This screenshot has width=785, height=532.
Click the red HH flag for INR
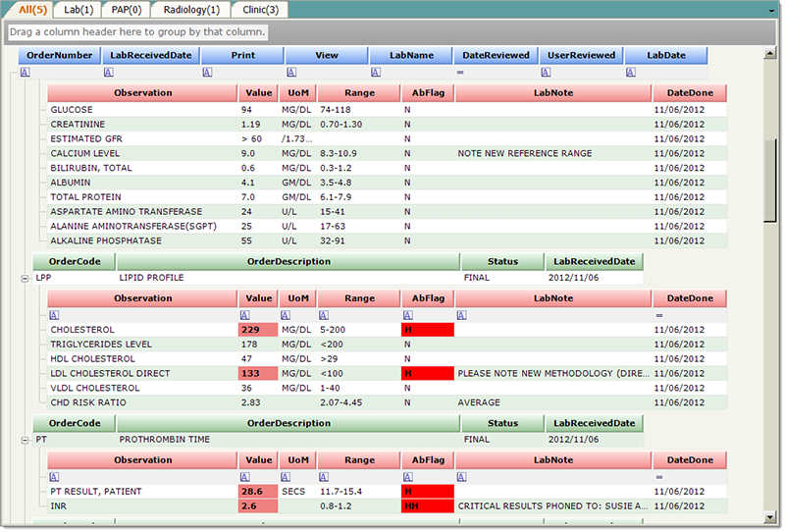pos(428,505)
